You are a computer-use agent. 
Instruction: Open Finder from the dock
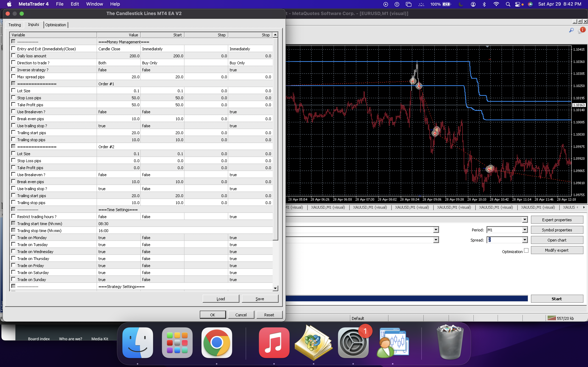pyautogui.click(x=138, y=343)
